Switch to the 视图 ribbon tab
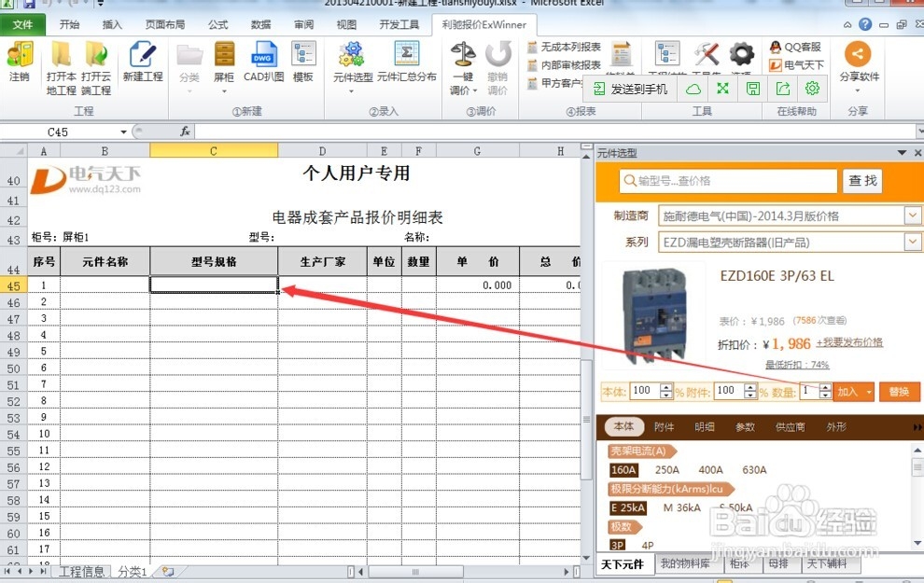The image size is (924, 583). (x=346, y=24)
